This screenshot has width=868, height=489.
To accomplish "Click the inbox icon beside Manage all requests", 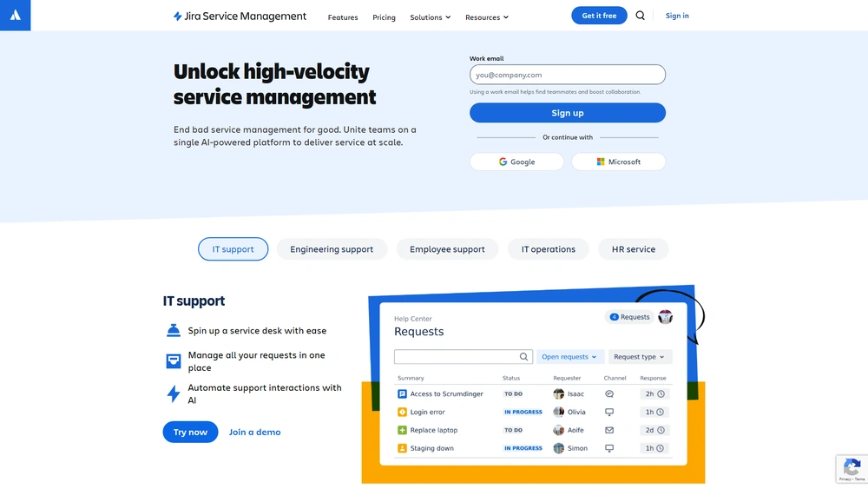I will [x=174, y=361].
